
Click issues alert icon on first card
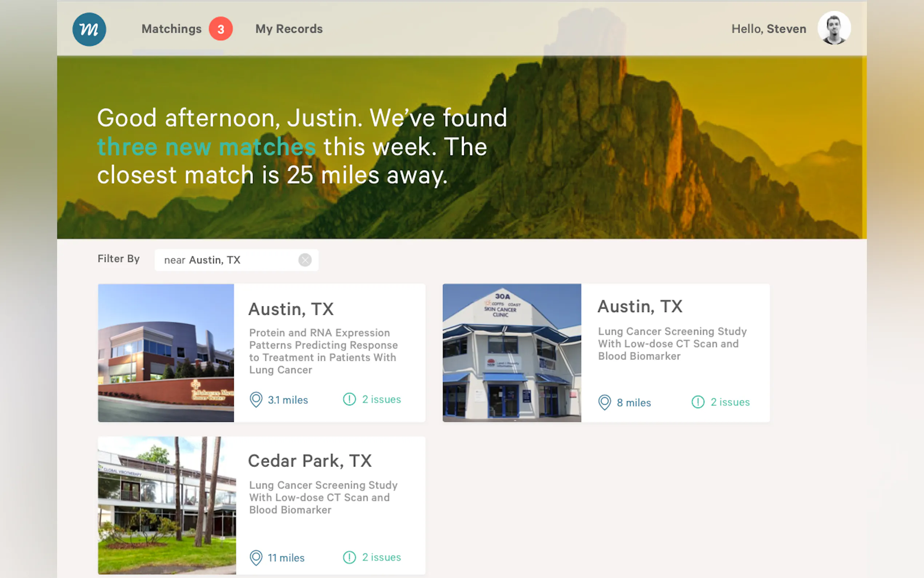pos(349,400)
